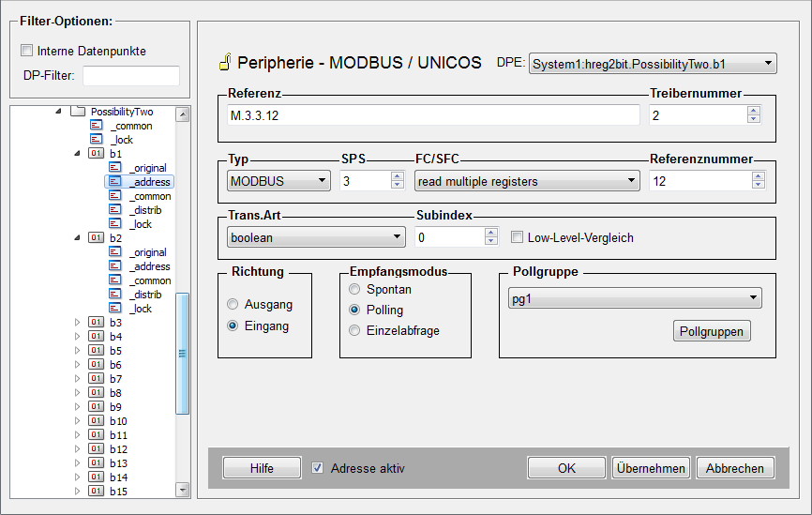Decrease the SPS number
Screen dimensions: 812x515
click(398, 185)
